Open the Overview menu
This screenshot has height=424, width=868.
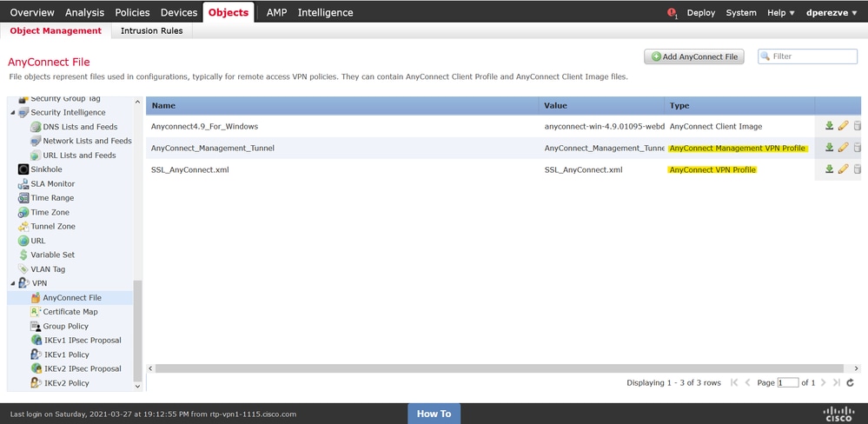(32, 12)
